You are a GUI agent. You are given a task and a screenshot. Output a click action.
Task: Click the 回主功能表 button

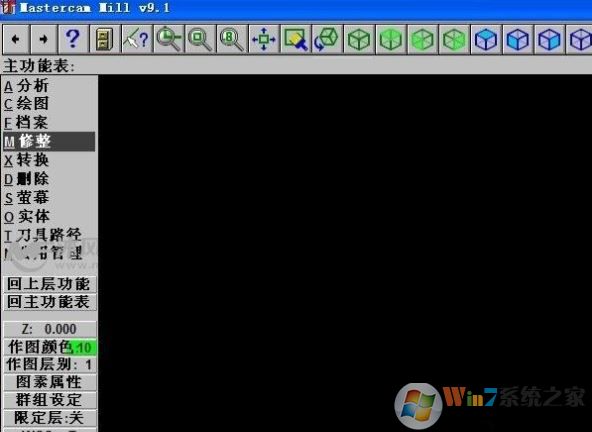49,302
